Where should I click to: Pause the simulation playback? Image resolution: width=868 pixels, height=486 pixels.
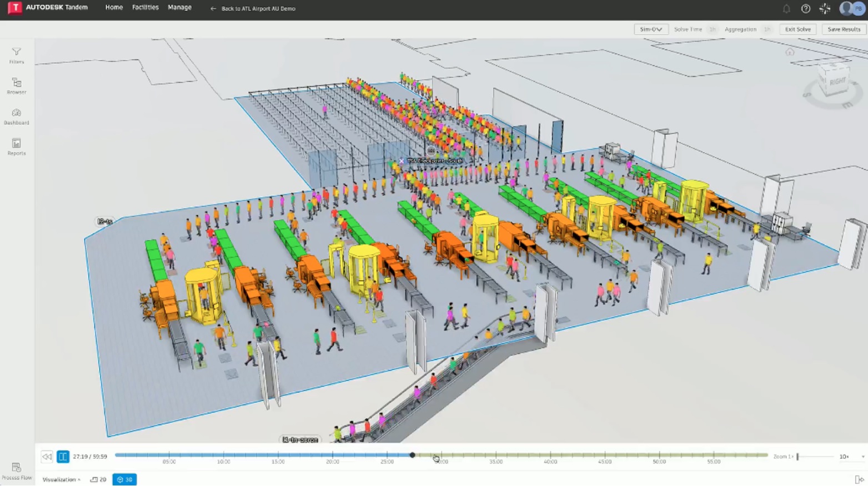coord(63,457)
